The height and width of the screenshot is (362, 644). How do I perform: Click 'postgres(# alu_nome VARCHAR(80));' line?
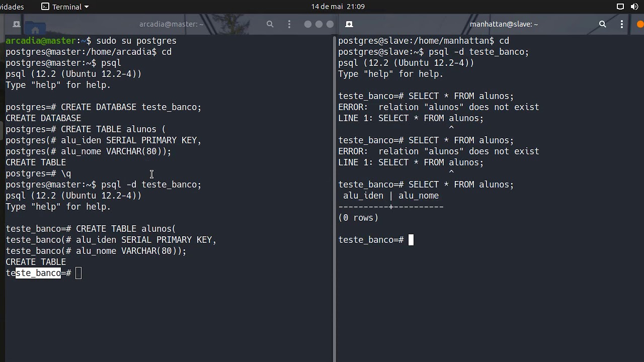[89, 151]
